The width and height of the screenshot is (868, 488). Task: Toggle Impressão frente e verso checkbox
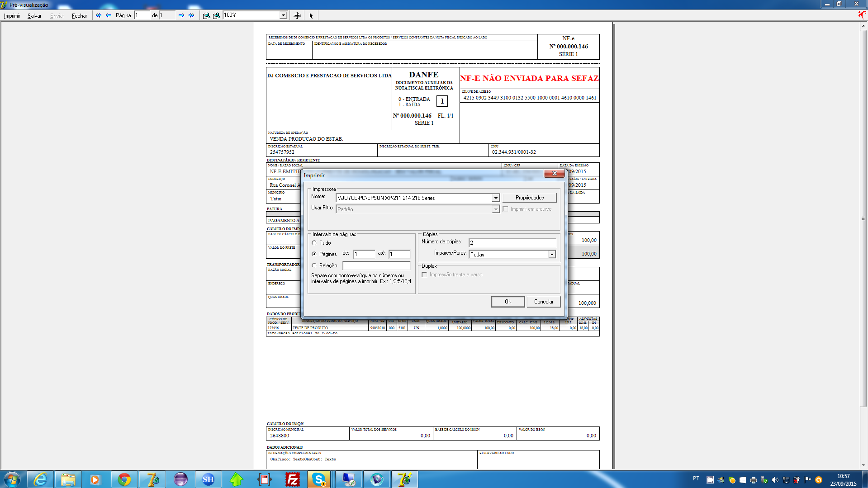click(x=424, y=275)
